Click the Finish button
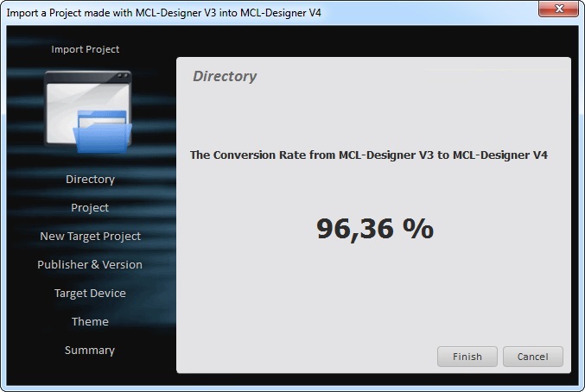This screenshot has width=585, height=392. point(467,357)
